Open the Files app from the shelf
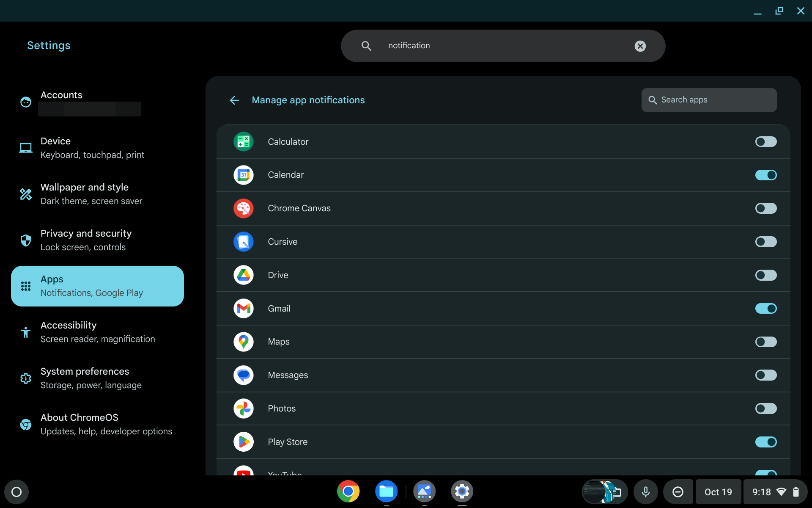Image resolution: width=812 pixels, height=508 pixels. point(386,491)
